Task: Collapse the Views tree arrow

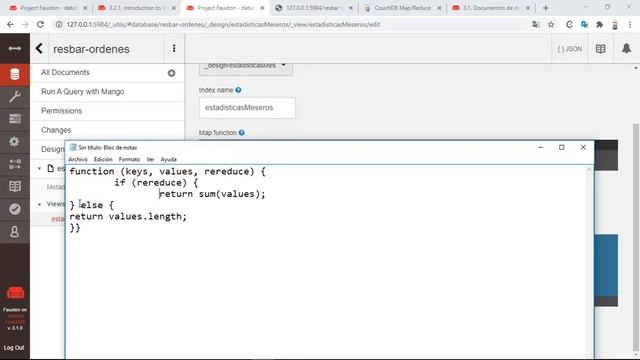Action: (40, 204)
